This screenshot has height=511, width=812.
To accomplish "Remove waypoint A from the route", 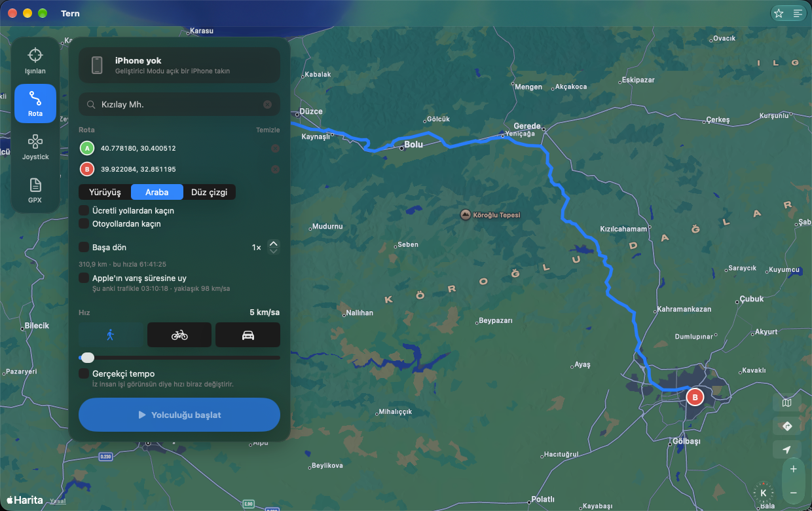I will coord(275,148).
